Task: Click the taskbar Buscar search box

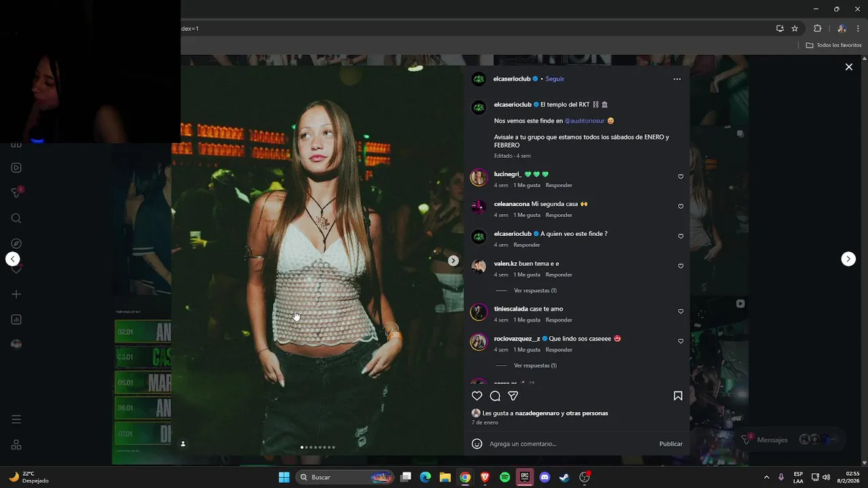Action: [x=346, y=477]
